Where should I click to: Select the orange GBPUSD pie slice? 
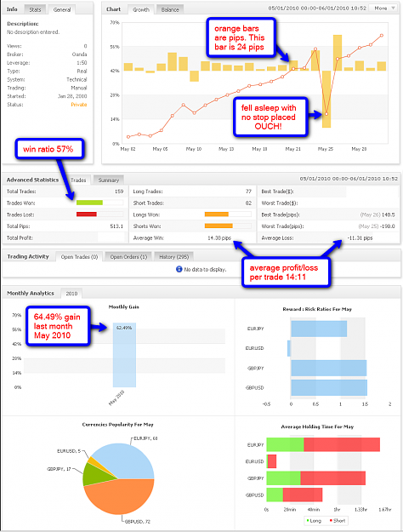point(119,499)
